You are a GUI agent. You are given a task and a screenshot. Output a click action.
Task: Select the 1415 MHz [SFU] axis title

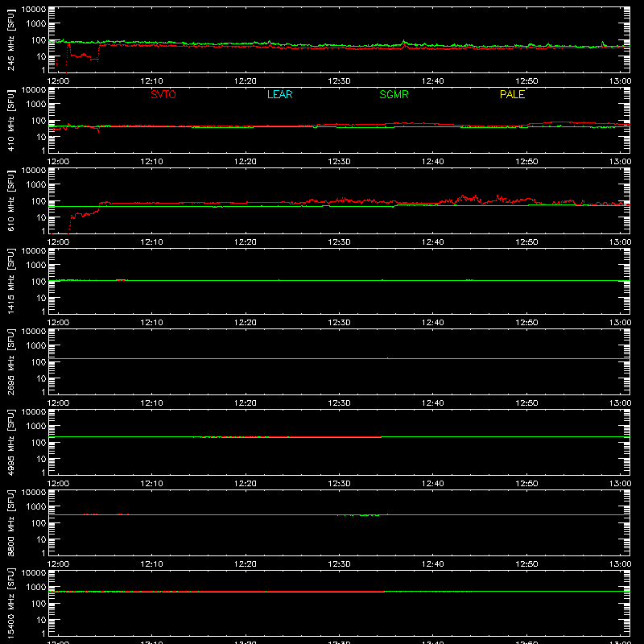tap(11, 281)
